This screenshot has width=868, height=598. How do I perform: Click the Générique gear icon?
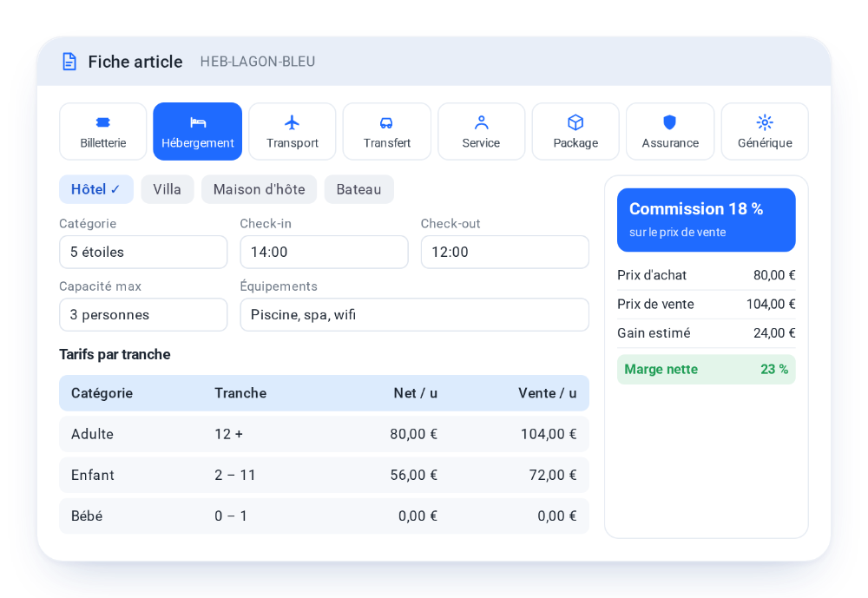tap(765, 122)
